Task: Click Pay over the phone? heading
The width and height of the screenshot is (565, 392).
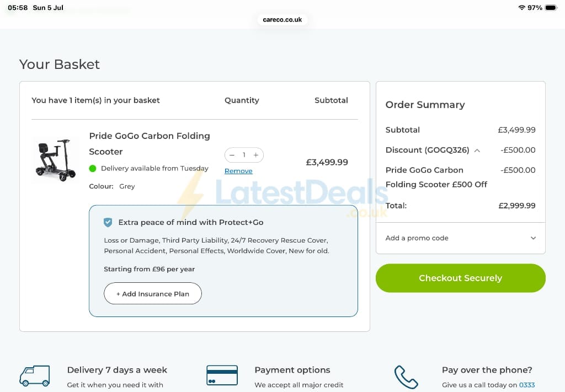Action: [x=487, y=370]
